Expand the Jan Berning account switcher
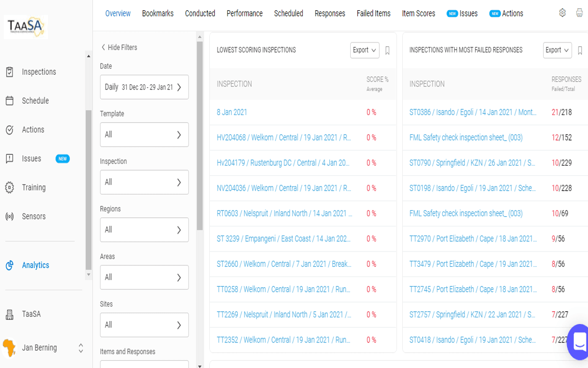 point(80,348)
